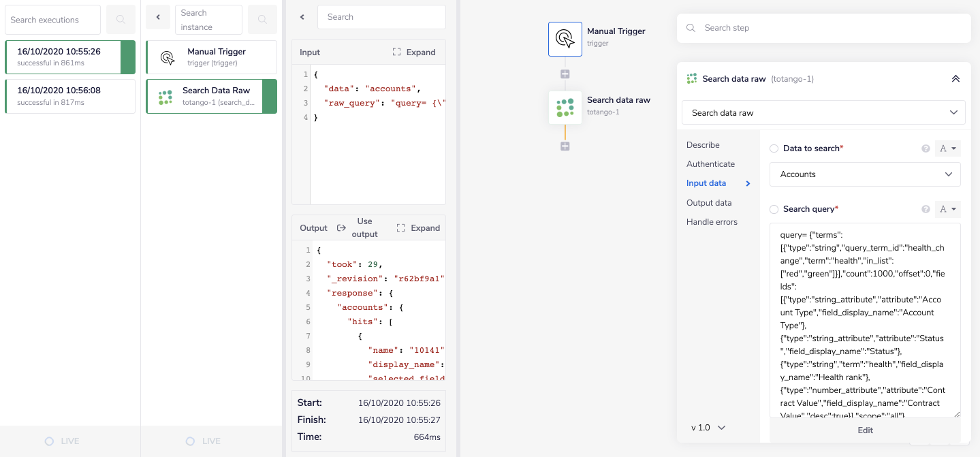Open the Authenticate section
This screenshot has width=980, height=457.
point(710,164)
